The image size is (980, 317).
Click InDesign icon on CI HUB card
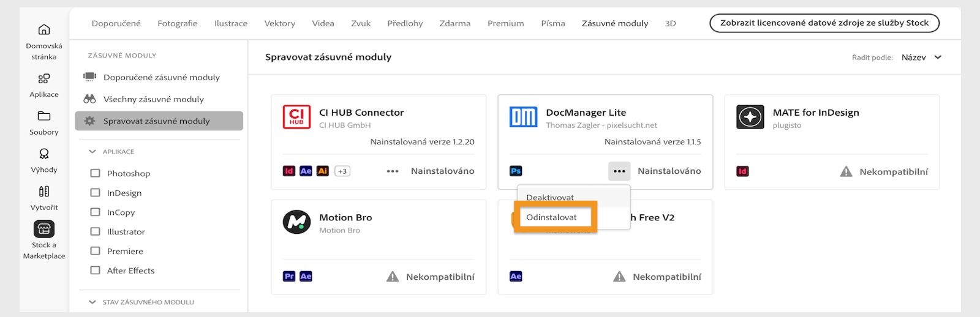point(289,171)
